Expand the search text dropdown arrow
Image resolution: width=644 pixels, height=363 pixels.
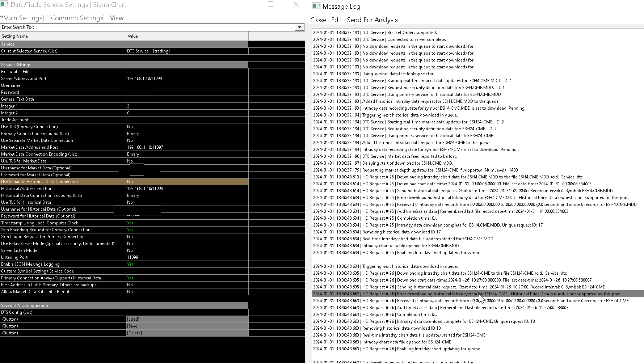(299, 27)
